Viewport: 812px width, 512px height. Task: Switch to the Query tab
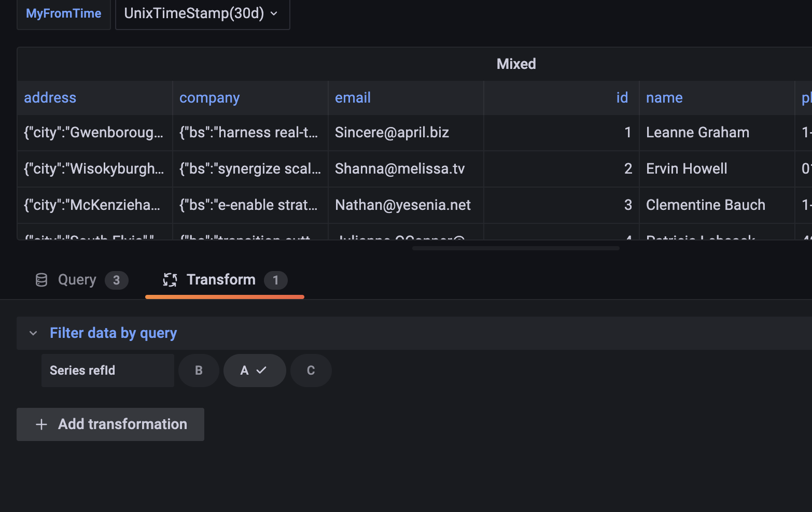point(77,279)
